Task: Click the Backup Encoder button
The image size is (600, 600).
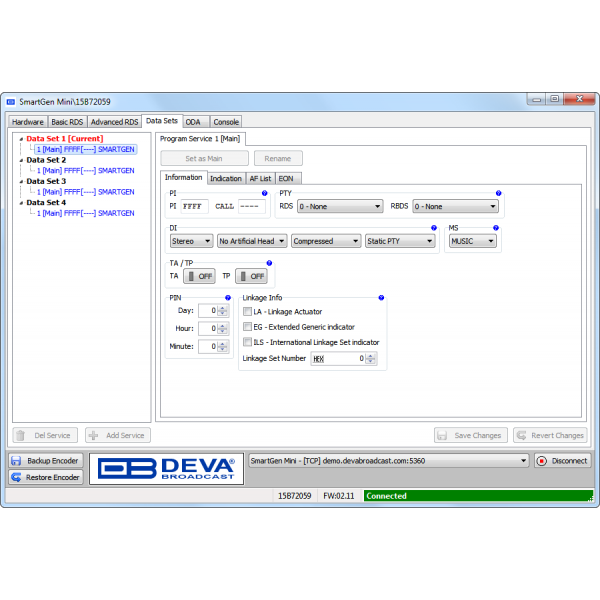Action: pyautogui.click(x=46, y=461)
